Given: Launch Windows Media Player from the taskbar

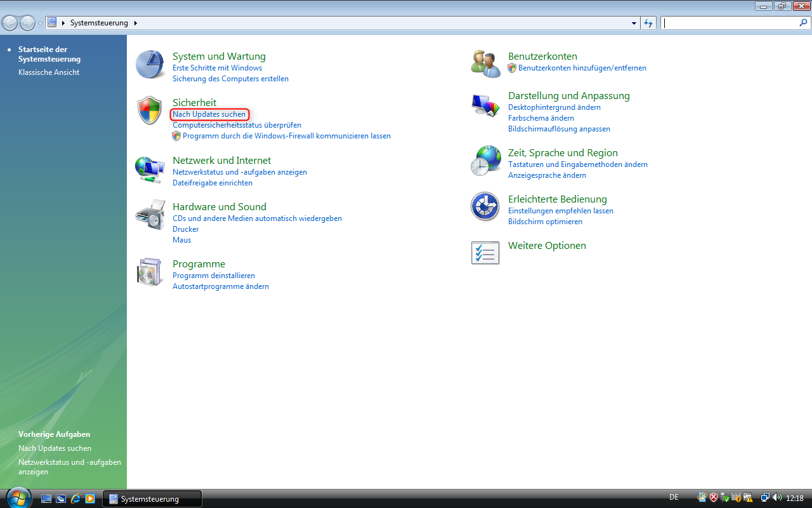Looking at the screenshot, I should point(91,498).
